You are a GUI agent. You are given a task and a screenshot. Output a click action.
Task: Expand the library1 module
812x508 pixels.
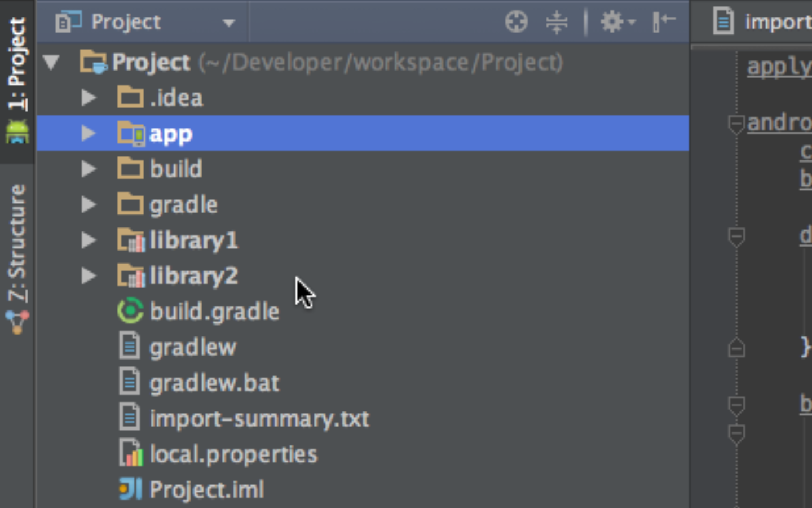pos(89,240)
